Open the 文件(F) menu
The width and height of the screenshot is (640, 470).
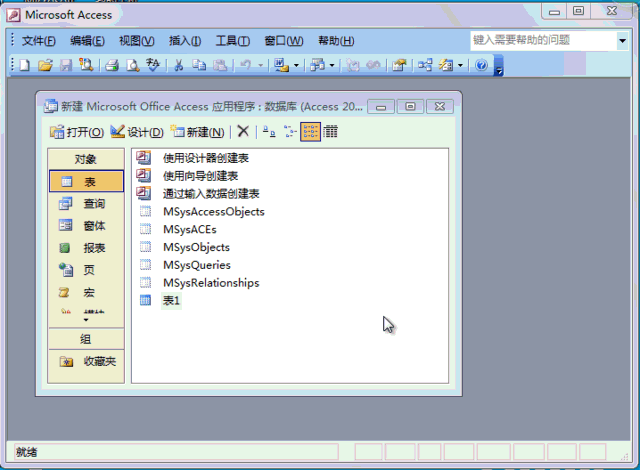pyautogui.click(x=39, y=41)
